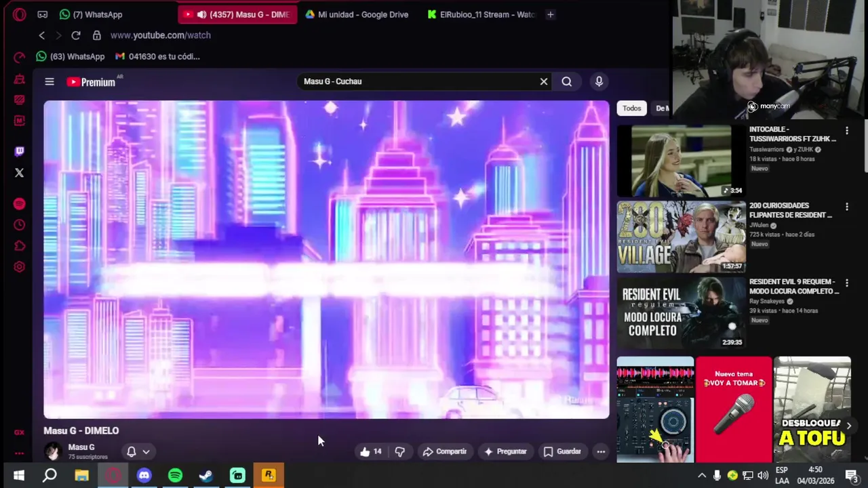Open options menu for INTOCABLE video
This screenshot has height=488, width=868.
(846, 130)
